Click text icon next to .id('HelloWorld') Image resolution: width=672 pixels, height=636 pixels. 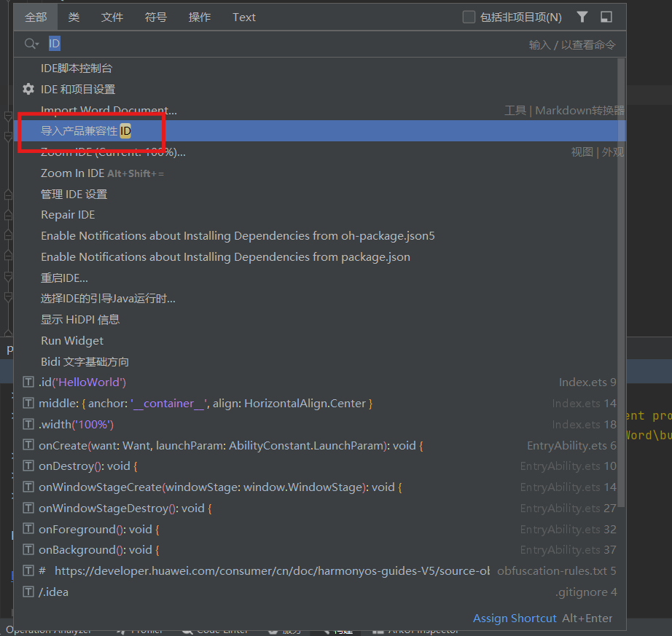28,382
